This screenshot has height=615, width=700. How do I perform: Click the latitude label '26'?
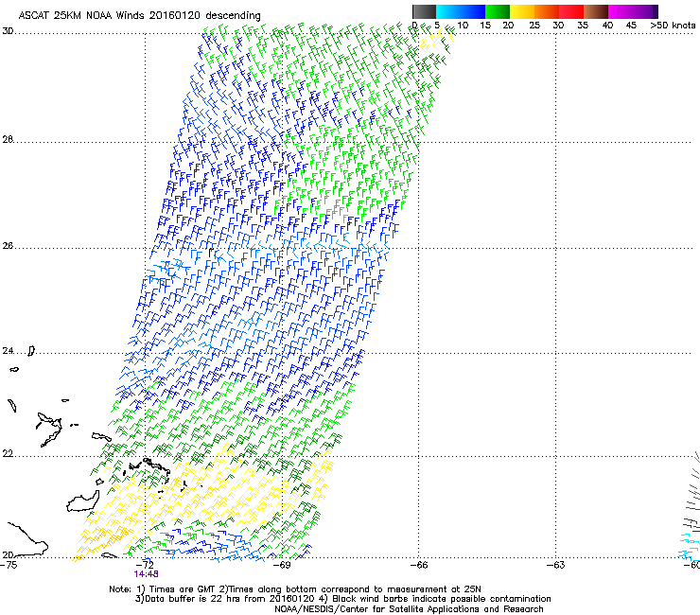8,246
